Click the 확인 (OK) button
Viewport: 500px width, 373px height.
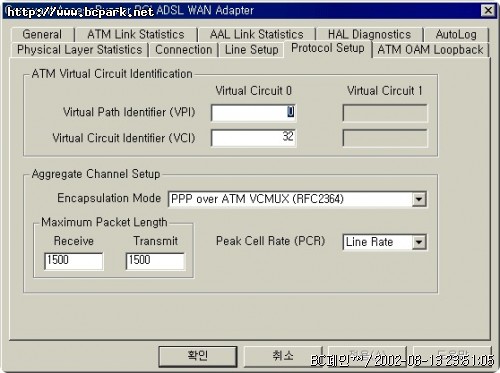point(198,356)
